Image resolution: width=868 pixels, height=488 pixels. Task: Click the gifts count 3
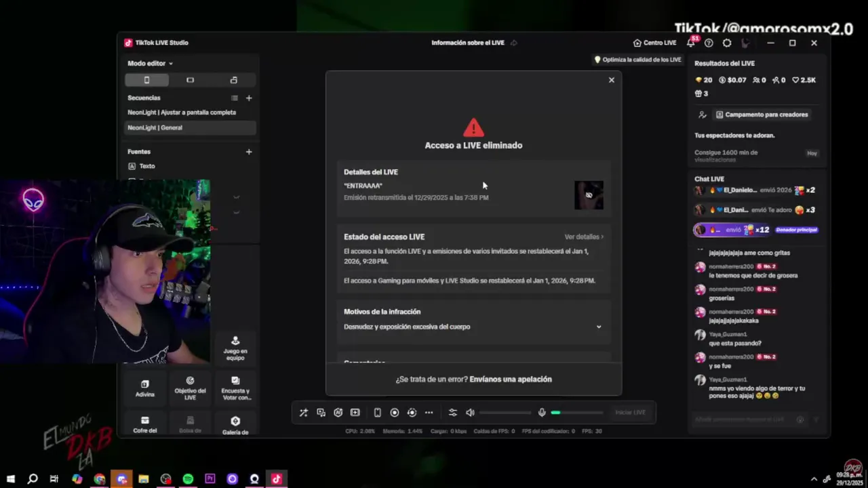click(x=701, y=94)
